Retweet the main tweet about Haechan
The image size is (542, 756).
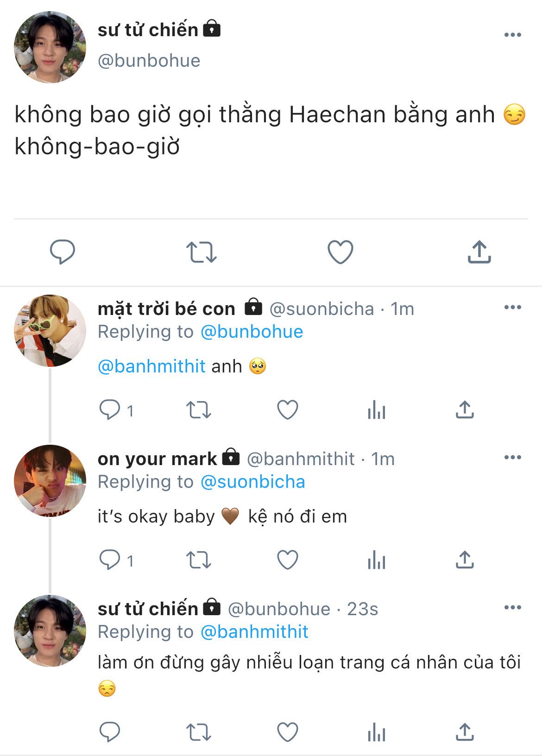[x=202, y=252]
